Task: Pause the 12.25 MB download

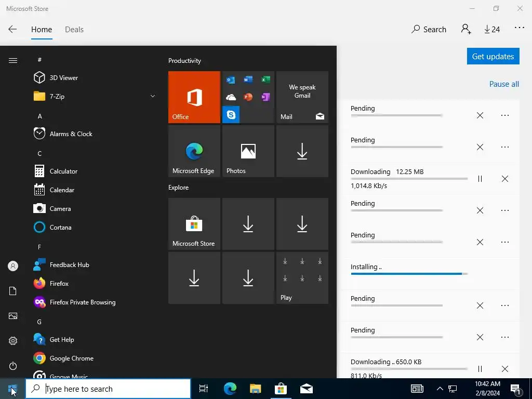Action: [480, 179]
